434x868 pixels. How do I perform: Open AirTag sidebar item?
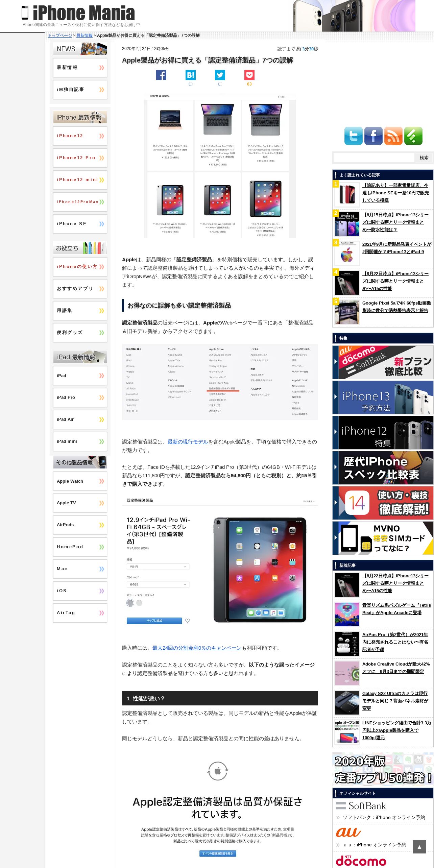click(80, 613)
